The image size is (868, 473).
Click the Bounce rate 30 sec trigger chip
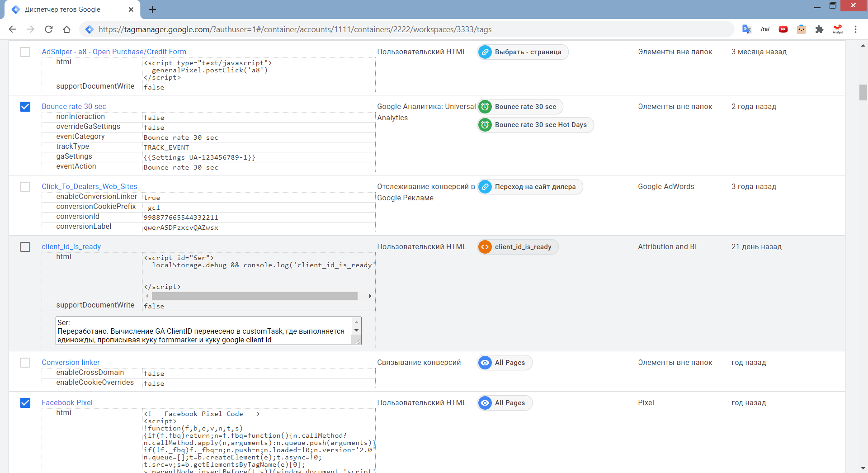click(520, 107)
